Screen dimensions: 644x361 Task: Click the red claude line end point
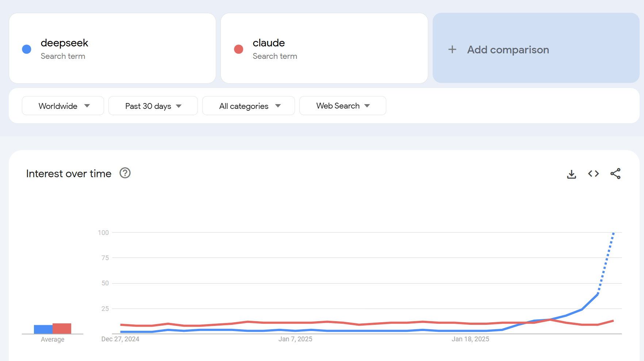[x=613, y=321]
